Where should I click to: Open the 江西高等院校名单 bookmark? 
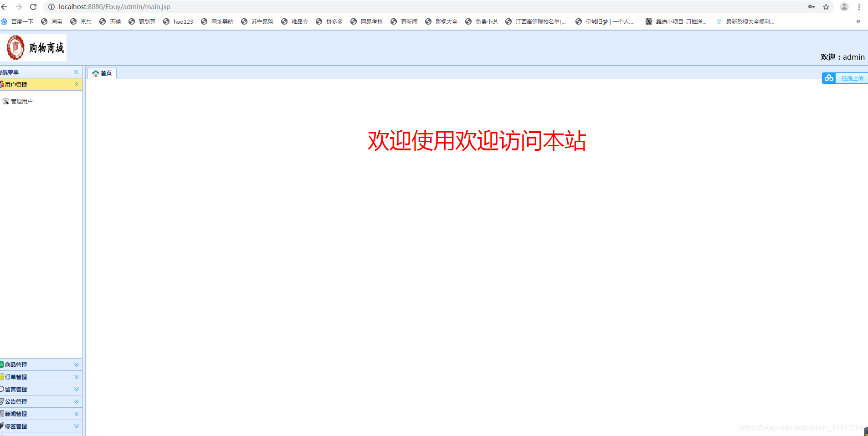pyautogui.click(x=536, y=21)
